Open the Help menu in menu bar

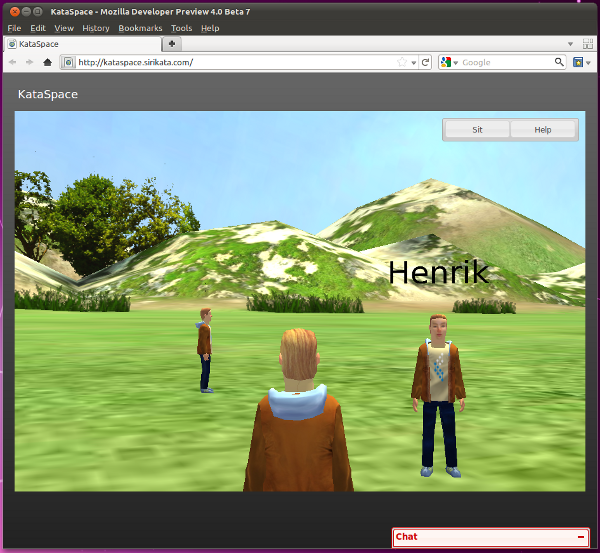210,28
